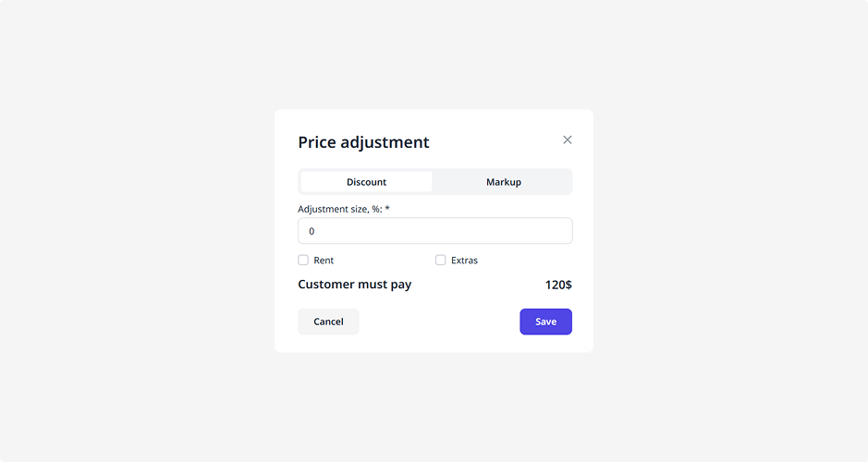Select the Markup tab
This screenshot has height=462, width=868.
tap(503, 182)
